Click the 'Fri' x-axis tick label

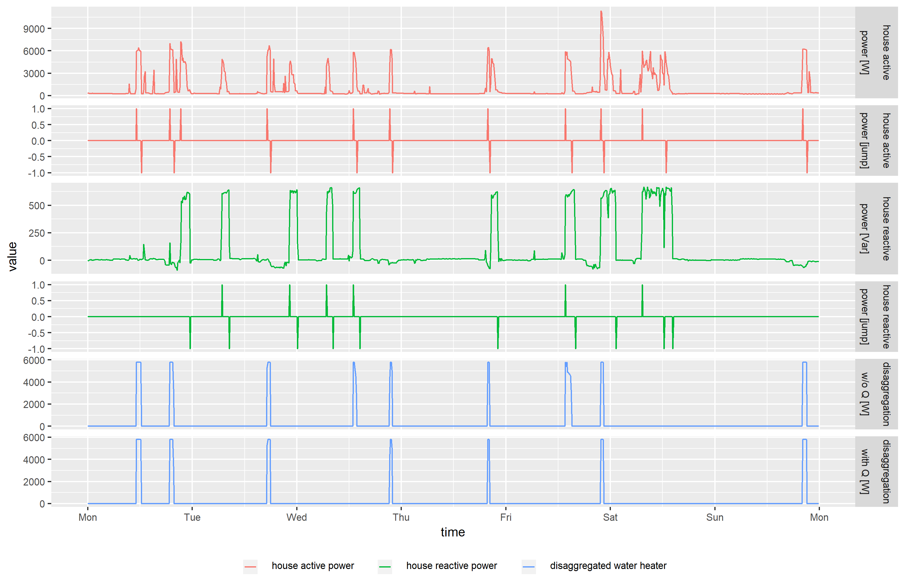click(x=506, y=517)
